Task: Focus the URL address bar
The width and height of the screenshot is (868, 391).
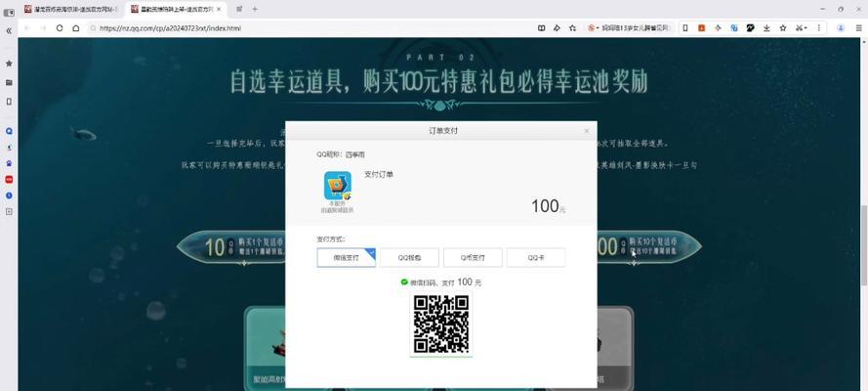Action: (310, 27)
